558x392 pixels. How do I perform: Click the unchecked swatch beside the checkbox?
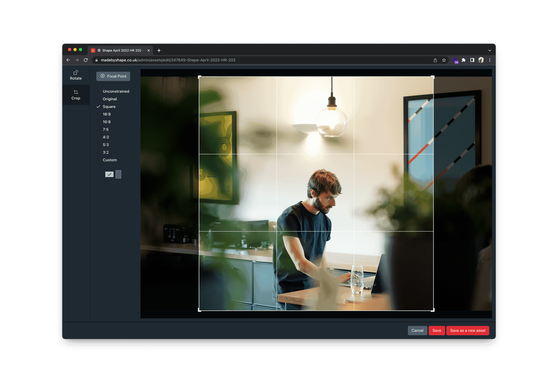pos(119,174)
